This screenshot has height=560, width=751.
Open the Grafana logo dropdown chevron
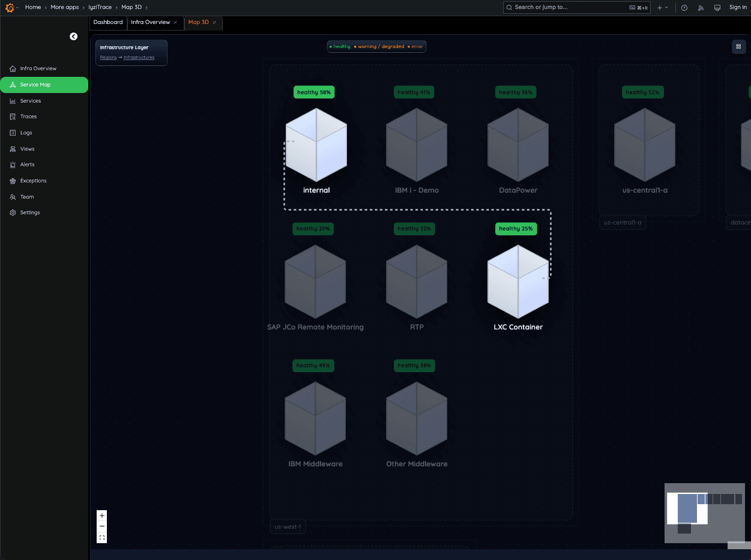[x=17, y=7]
